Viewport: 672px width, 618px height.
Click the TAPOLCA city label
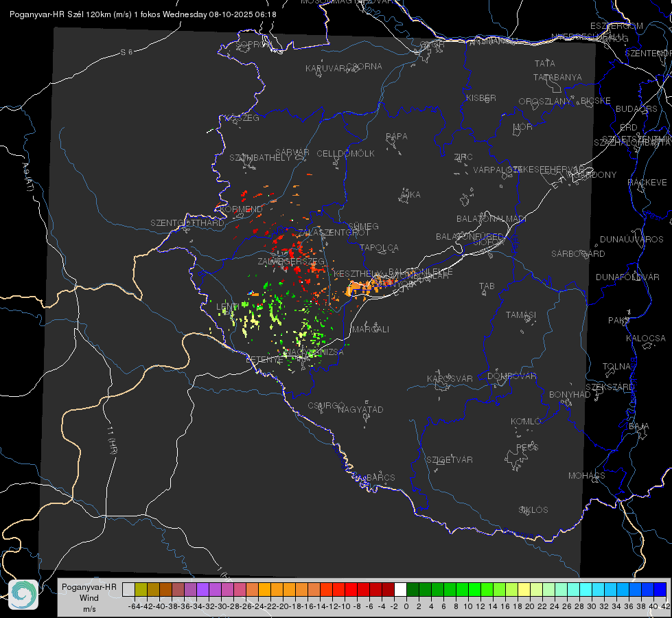coord(379,247)
